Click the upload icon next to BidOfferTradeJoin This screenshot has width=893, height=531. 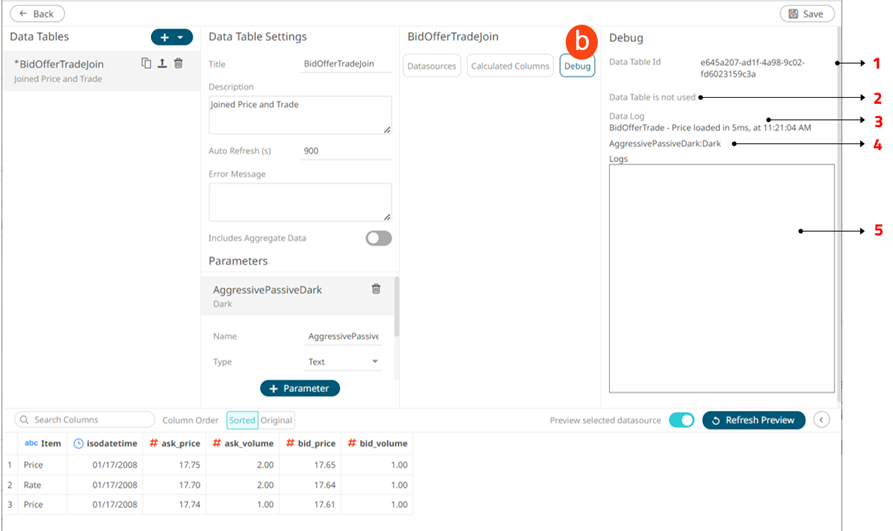162,64
